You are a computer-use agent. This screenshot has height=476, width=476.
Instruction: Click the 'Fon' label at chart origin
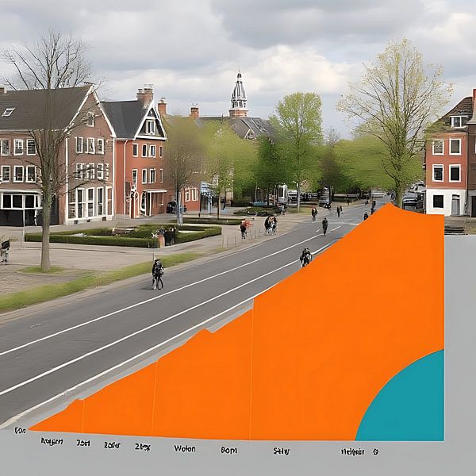click(20, 431)
